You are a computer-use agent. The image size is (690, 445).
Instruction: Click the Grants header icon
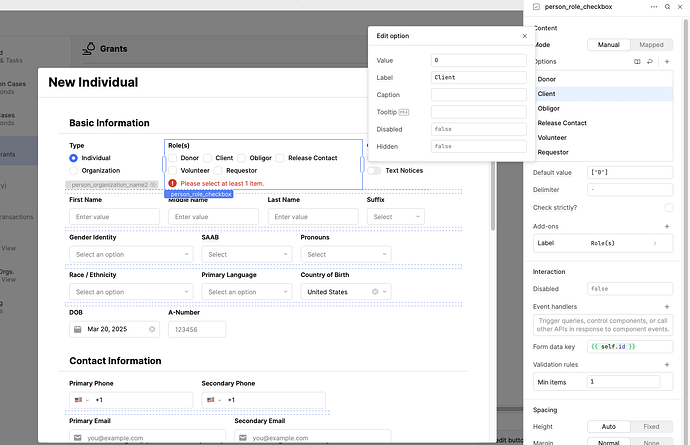tap(89, 48)
